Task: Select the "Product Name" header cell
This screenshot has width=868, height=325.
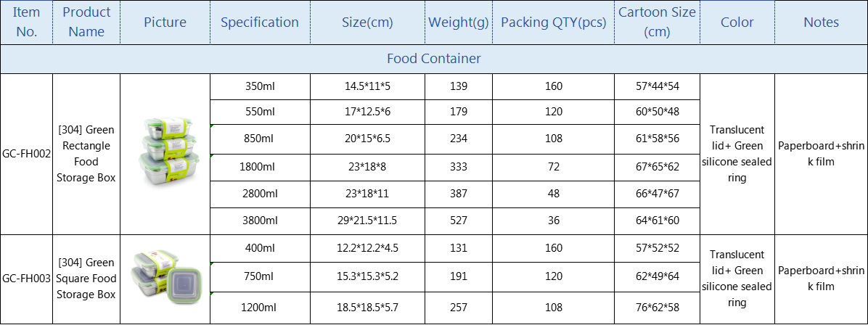Action: pyautogui.click(x=86, y=22)
